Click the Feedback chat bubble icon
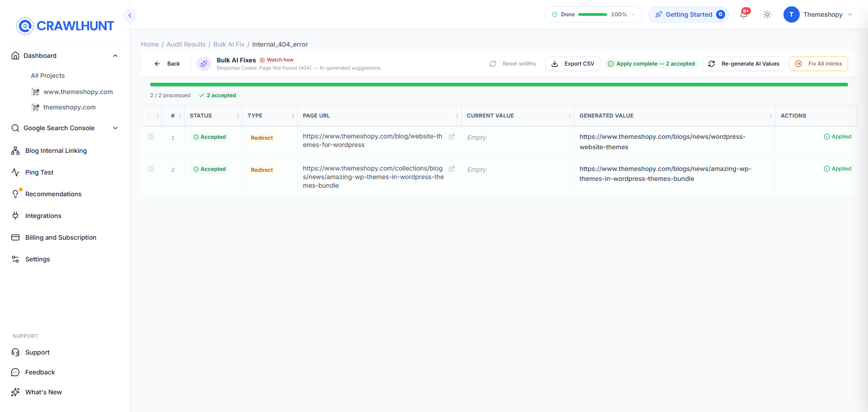 [x=15, y=372]
